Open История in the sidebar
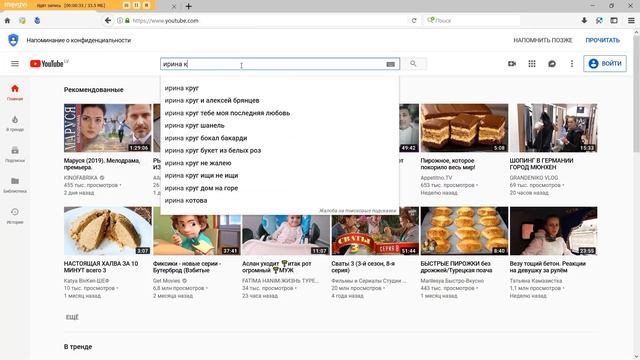This screenshot has width=640, height=360. coord(15,216)
